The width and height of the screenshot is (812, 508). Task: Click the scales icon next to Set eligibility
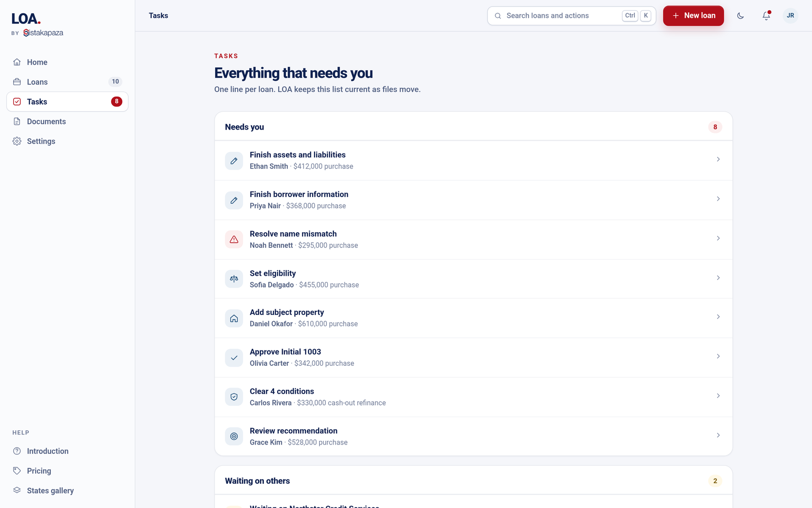click(x=234, y=279)
